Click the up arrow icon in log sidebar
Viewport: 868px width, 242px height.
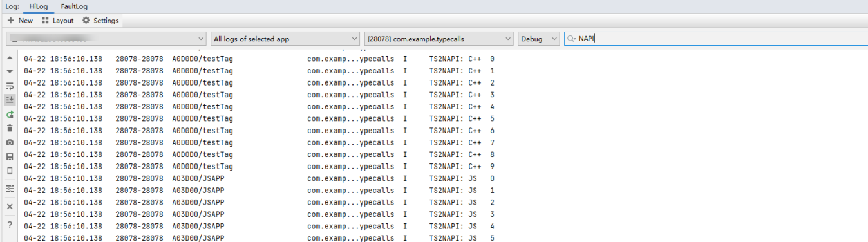[x=10, y=59]
